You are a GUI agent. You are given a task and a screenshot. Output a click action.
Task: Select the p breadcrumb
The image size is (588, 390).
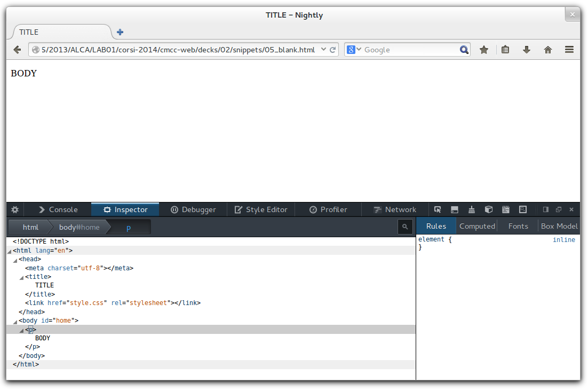point(129,227)
